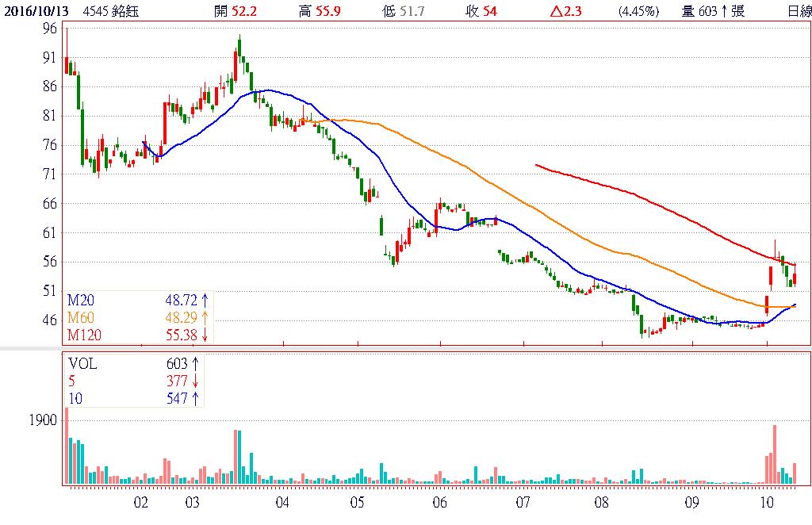Click the up arrow beside VOL 603

pos(195,363)
